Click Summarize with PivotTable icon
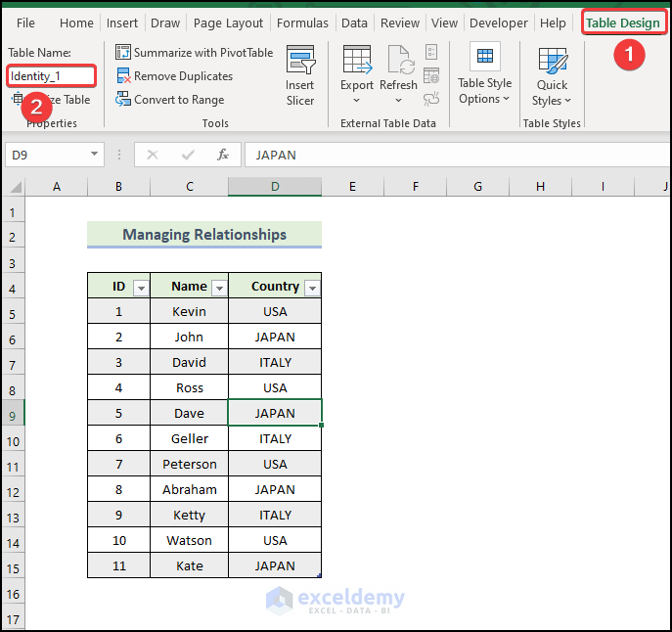Viewport: 672px width, 632px height. [123, 53]
